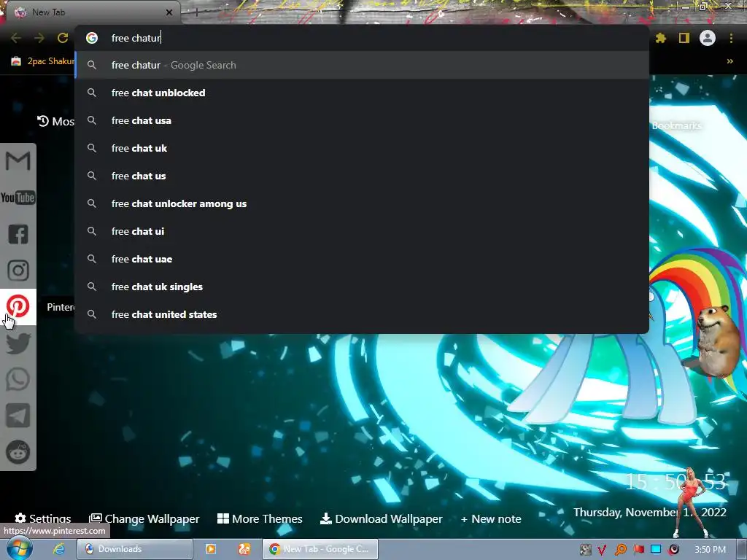Open the Extensions puzzle icon
Viewport: 747px width, 560px height.
[661, 38]
